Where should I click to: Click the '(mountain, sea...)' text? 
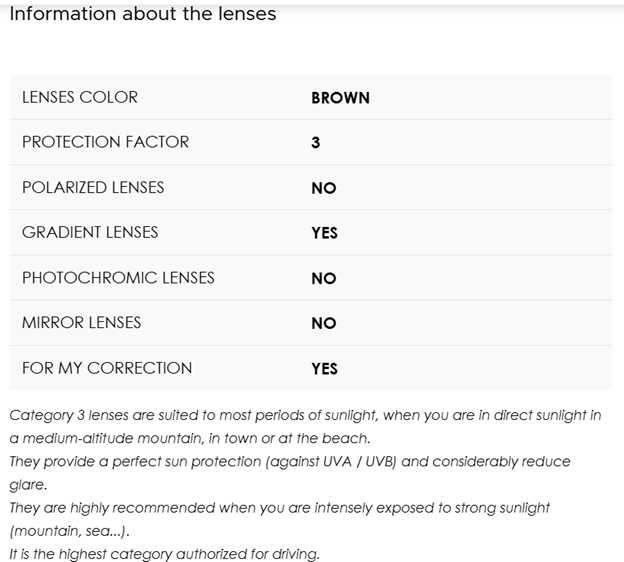pyautogui.click(x=69, y=530)
